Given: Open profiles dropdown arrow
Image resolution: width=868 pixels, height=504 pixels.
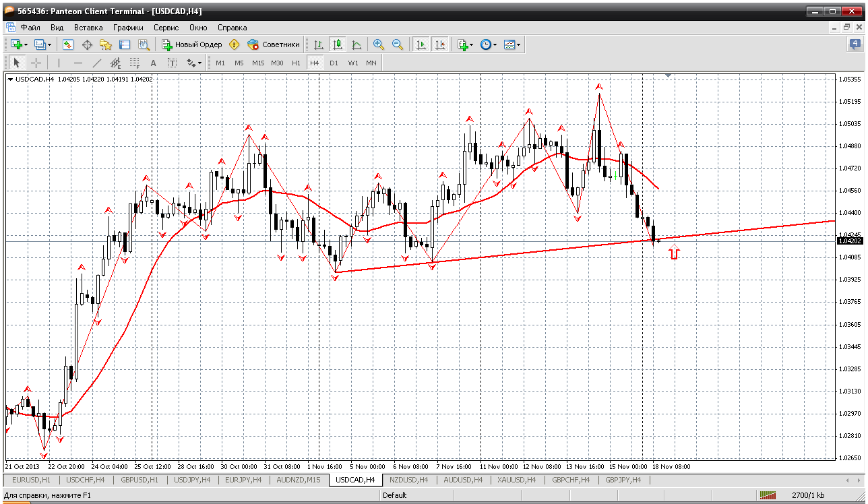Looking at the screenshot, I should pos(49,44).
